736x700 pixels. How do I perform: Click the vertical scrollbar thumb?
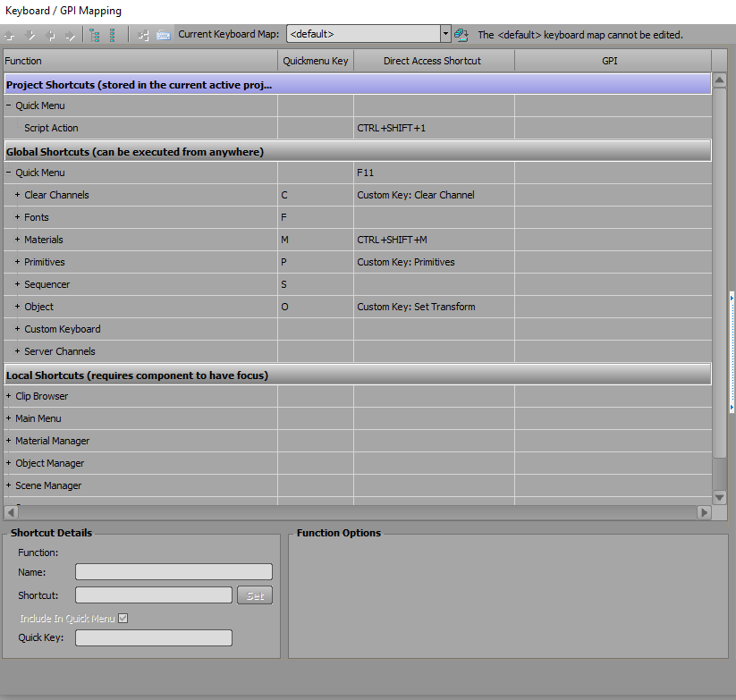tap(719, 273)
